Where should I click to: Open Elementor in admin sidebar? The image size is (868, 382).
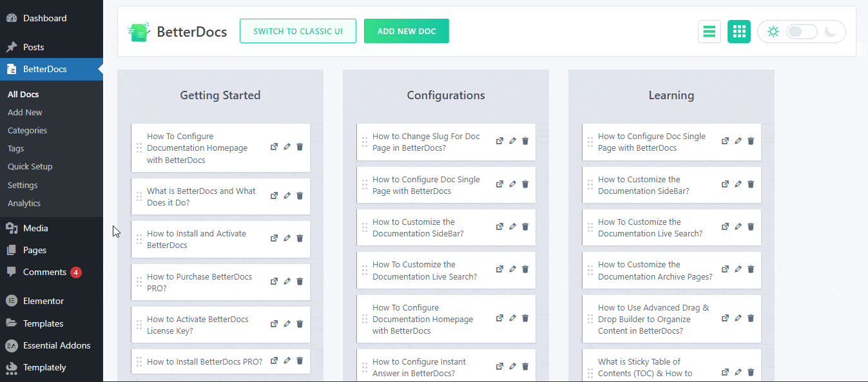pos(43,301)
